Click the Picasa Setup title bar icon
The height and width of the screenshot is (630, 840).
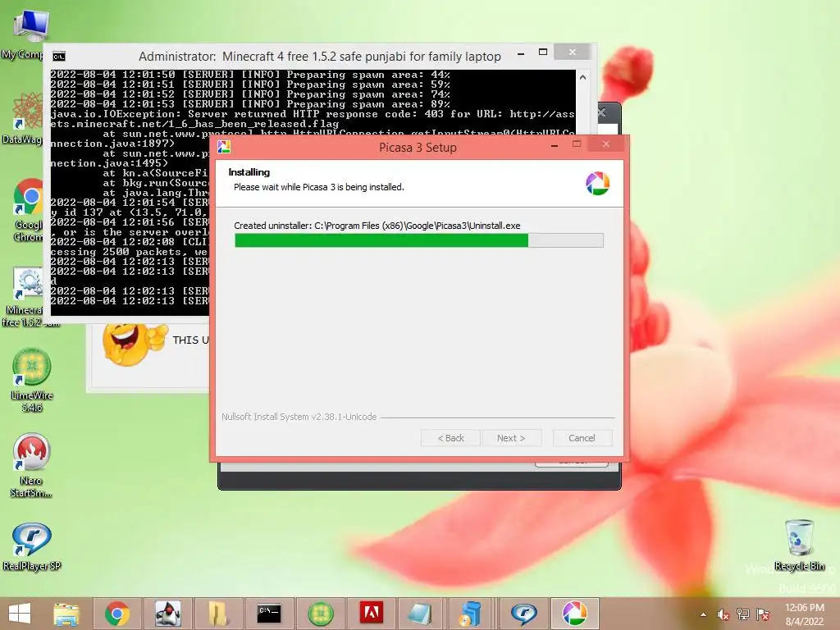[x=223, y=147]
